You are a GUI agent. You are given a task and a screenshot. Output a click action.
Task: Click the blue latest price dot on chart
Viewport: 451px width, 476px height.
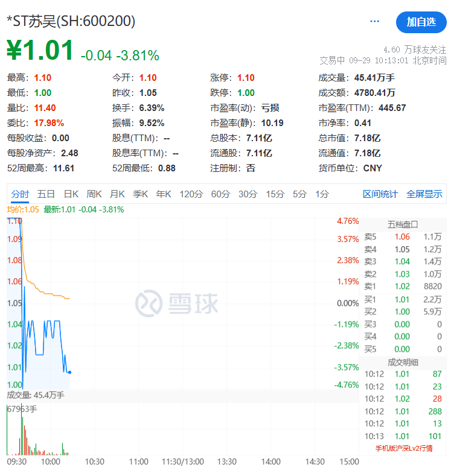70,372
